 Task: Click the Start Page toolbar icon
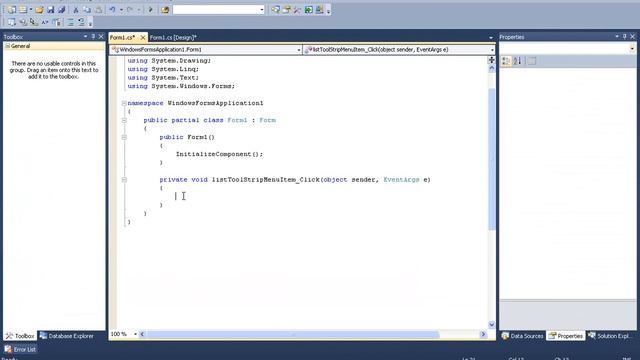click(309, 9)
